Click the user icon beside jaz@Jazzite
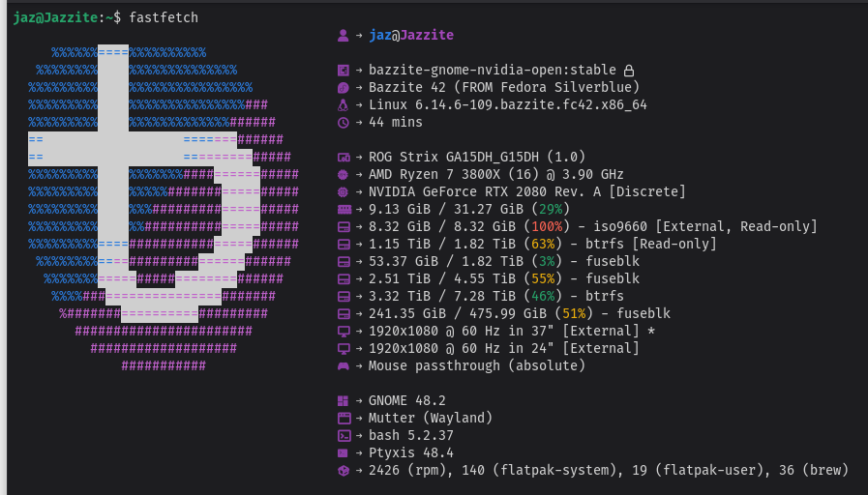The width and height of the screenshot is (868, 495). click(x=344, y=36)
